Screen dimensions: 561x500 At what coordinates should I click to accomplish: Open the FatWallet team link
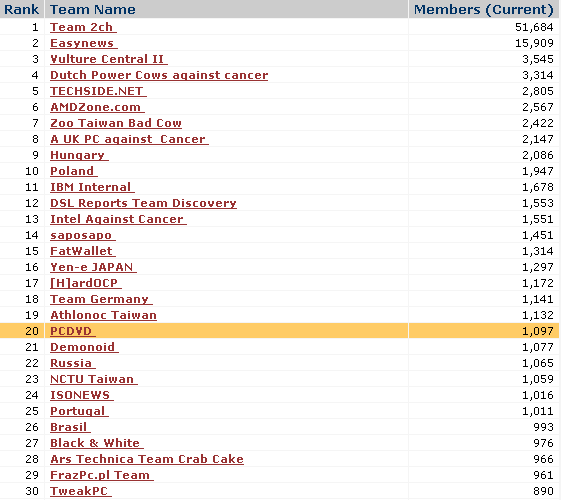point(83,251)
